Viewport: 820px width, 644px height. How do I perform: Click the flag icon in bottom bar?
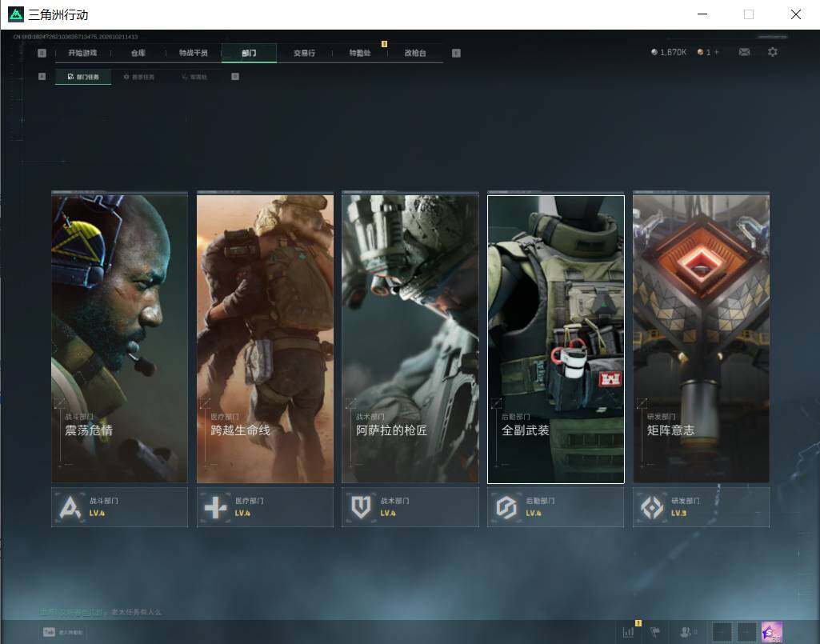click(x=655, y=632)
